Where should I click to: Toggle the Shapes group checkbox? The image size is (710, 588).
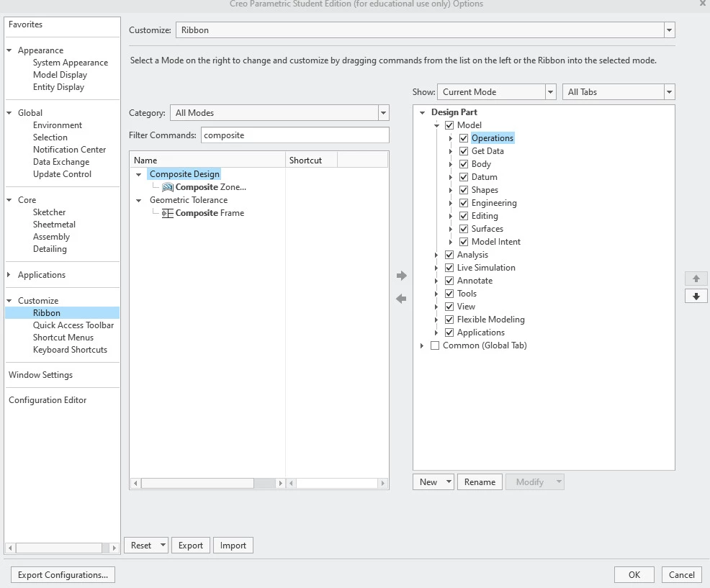[x=464, y=190]
